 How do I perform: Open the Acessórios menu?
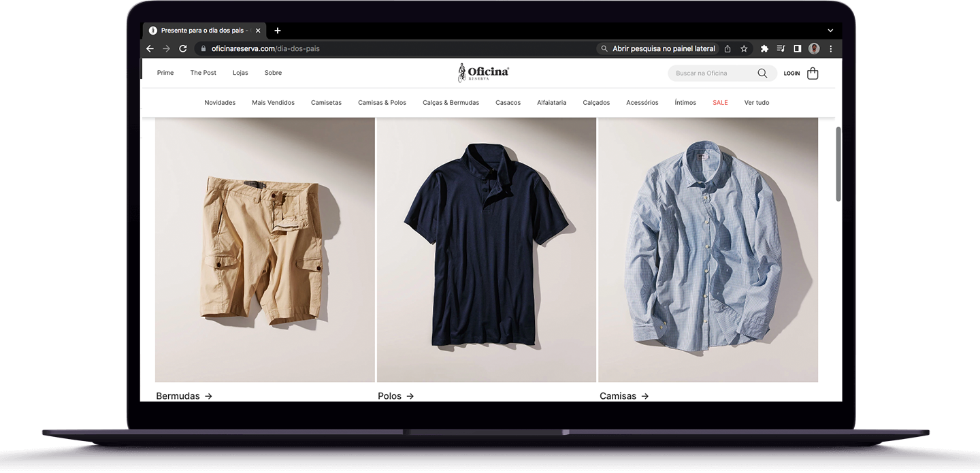642,103
